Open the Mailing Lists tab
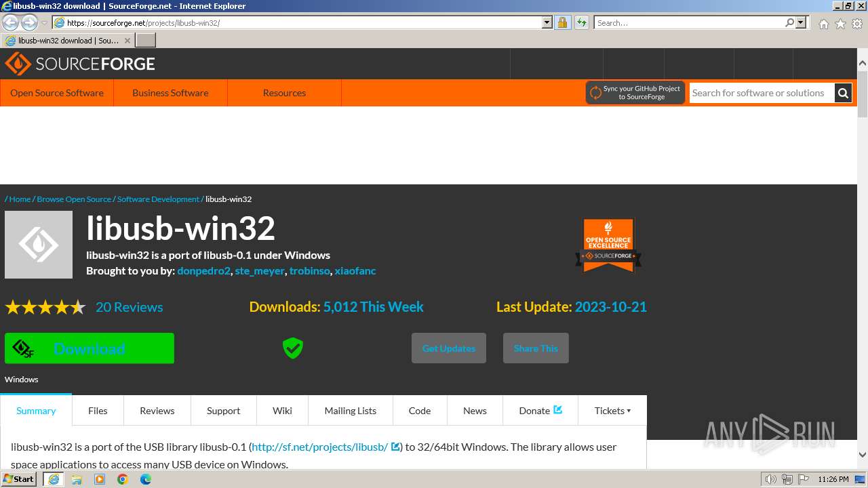 (351, 411)
